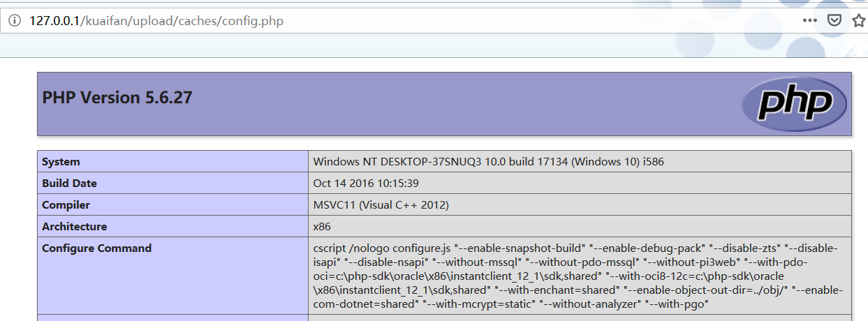This screenshot has width=868, height=321.
Task: Select the Build Date row label
Action: [172, 184]
